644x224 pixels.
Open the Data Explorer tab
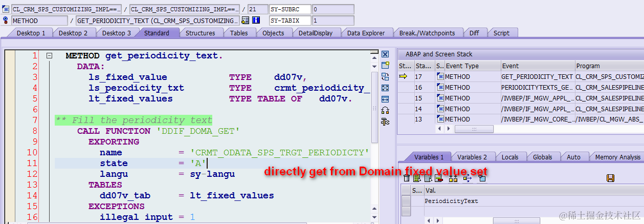tap(366, 33)
